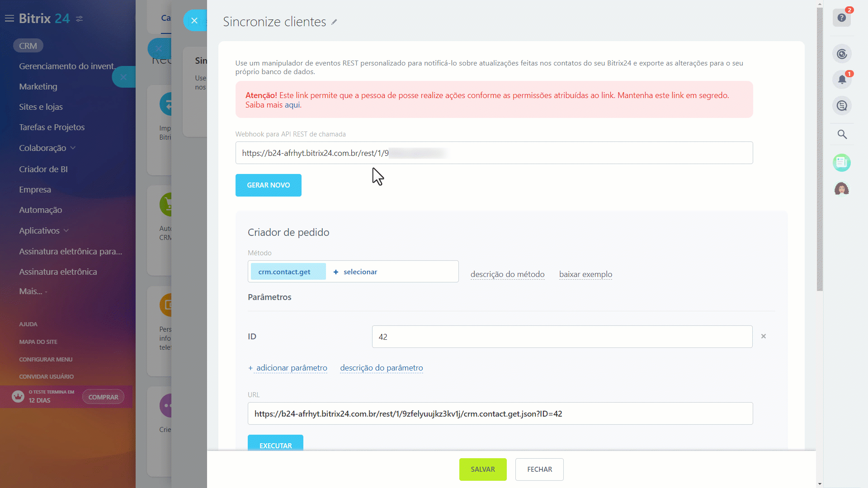Open your profile avatar
Screen dimensions: 868x488
(x=842, y=189)
